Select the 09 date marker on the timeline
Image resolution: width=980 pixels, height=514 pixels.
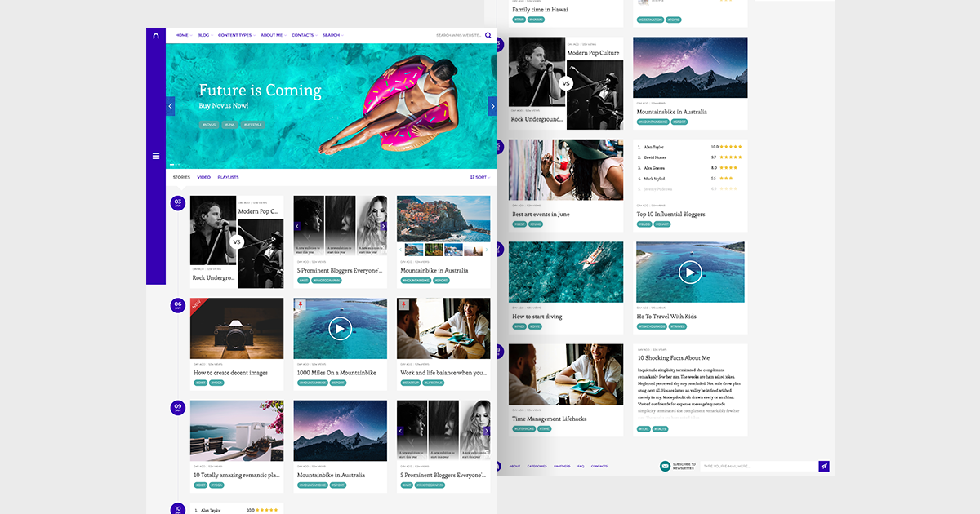[178, 407]
